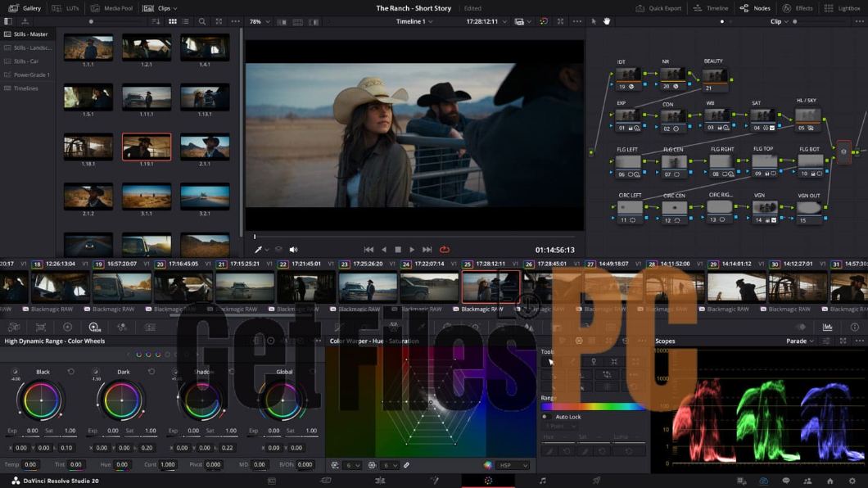Viewport: 868px width, 488px height.
Task: Show the Timeline panel from top bar
Action: tap(711, 8)
